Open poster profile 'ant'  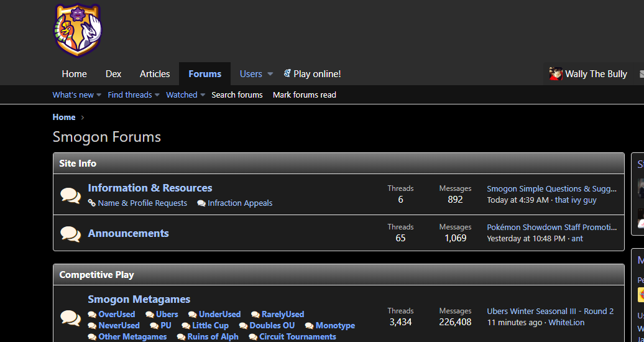[x=577, y=238]
